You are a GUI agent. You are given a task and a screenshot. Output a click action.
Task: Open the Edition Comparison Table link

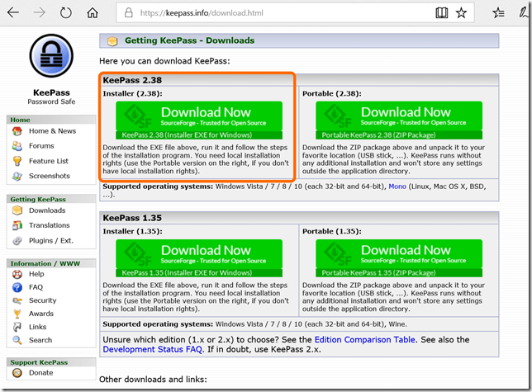pos(364,339)
